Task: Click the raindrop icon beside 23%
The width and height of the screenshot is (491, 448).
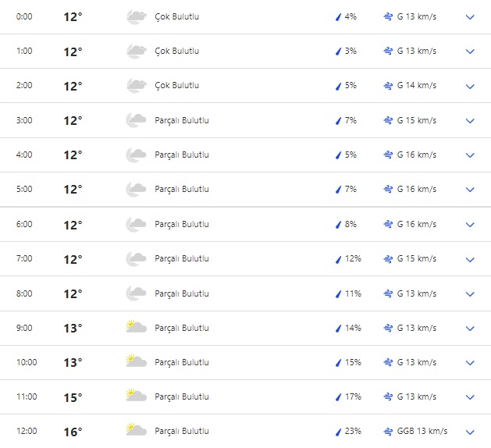Action: [338, 432]
